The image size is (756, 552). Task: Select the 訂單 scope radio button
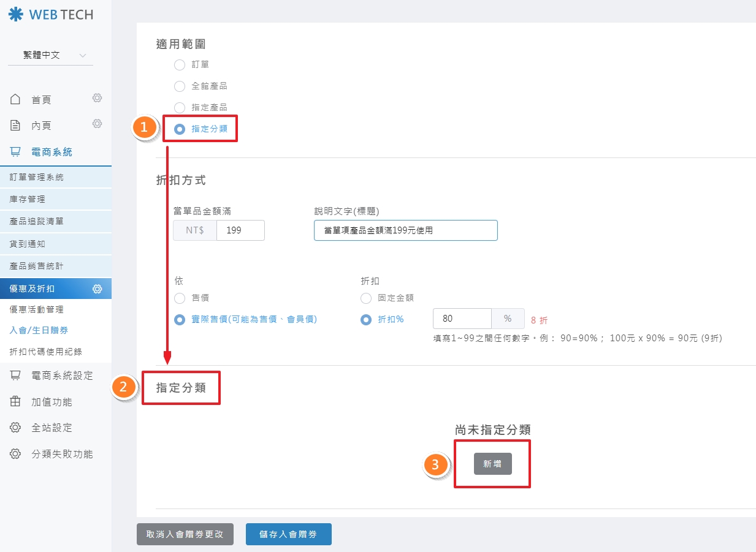(x=180, y=65)
